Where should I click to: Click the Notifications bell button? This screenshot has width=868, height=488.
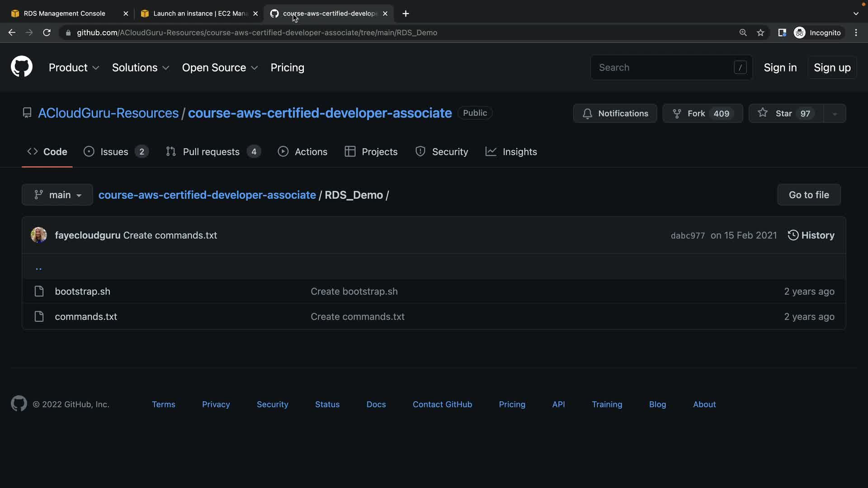pos(615,113)
